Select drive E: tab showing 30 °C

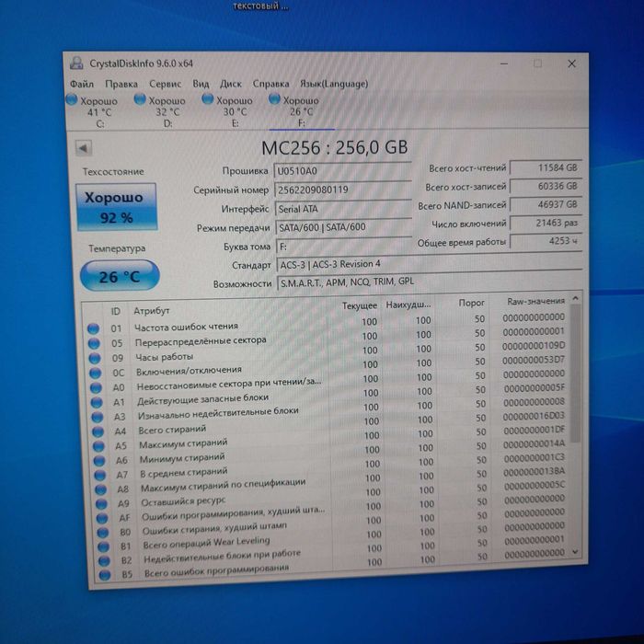(x=228, y=111)
